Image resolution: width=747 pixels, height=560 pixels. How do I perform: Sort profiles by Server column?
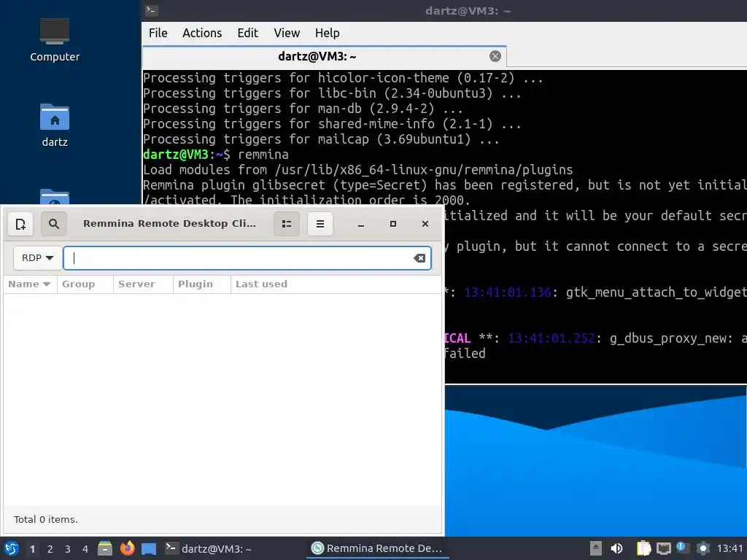click(x=143, y=284)
